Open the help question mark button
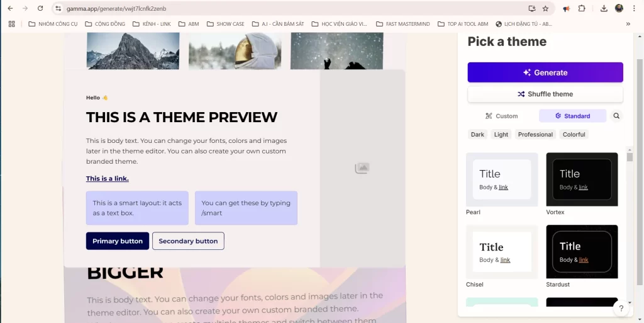Screen dimensions: 644x323 click(x=621, y=308)
